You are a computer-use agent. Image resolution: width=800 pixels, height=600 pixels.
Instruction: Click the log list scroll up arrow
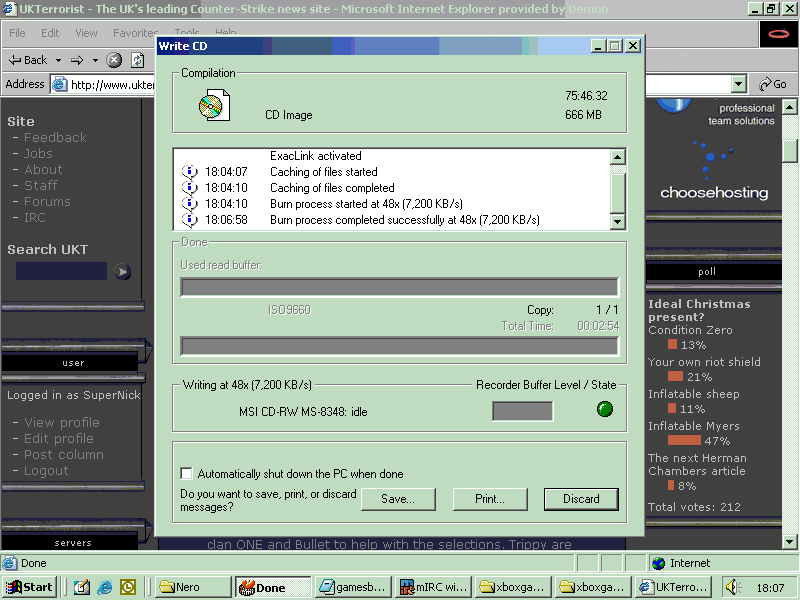tap(617, 157)
